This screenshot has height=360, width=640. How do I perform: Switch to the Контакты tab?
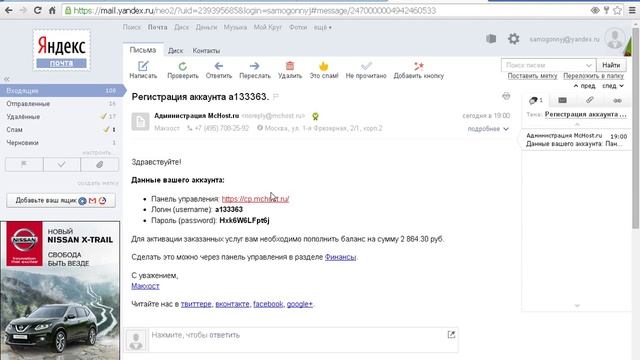coord(206,51)
